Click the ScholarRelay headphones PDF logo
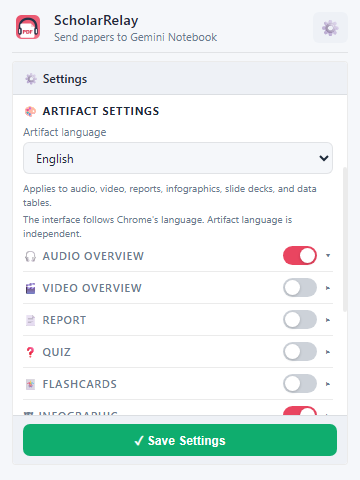 [28, 27]
